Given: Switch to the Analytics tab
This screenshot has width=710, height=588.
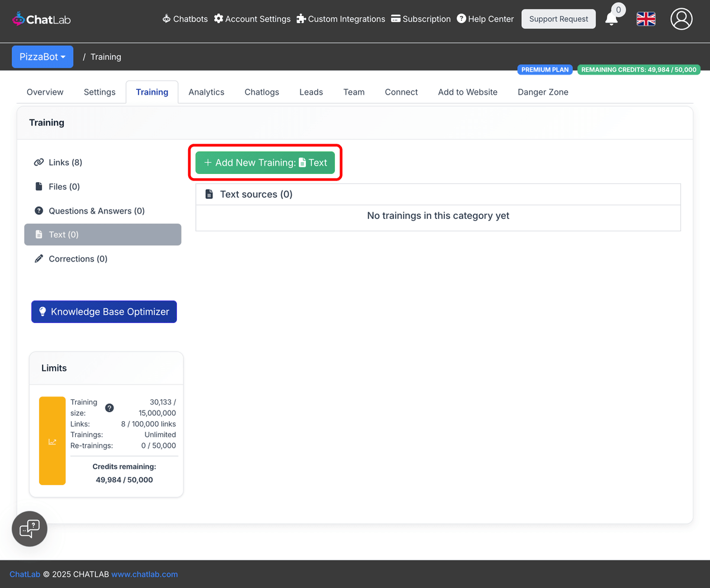Looking at the screenshot, I should tap(206, 92).
